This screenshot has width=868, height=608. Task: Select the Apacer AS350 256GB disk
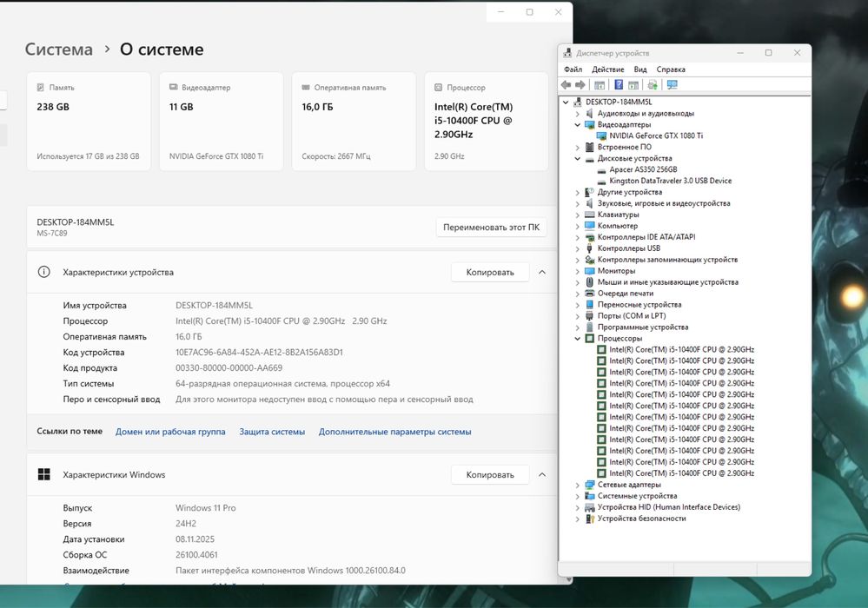[643, 169]
